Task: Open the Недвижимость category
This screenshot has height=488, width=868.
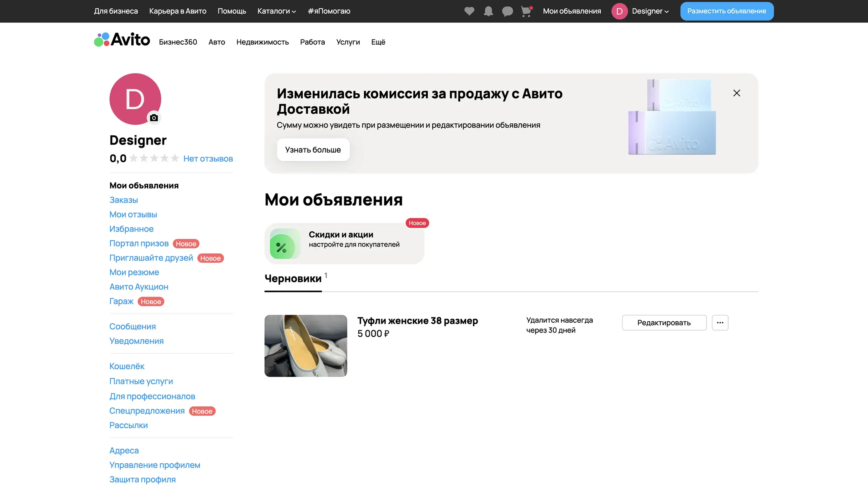Action: point(262,42)
